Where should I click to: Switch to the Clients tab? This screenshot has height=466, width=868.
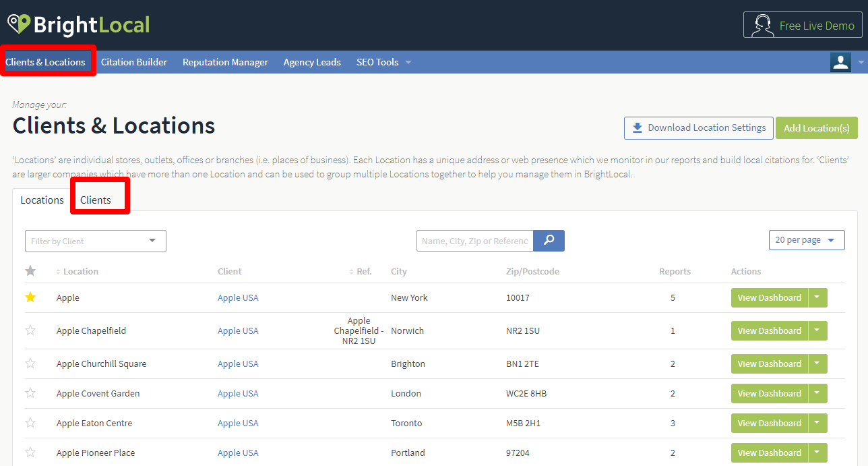pos(96,200)
